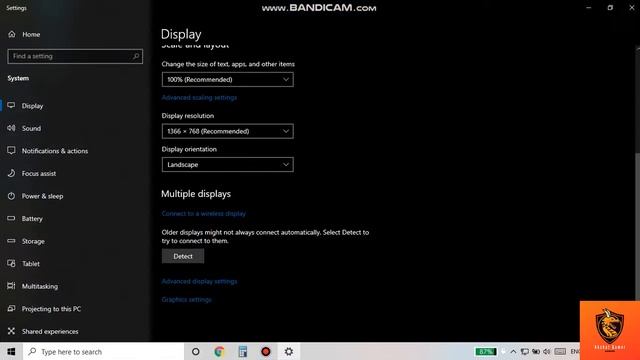Click the touch keyboard icon in the tray
Screen dimensions: 640x360
560,351
